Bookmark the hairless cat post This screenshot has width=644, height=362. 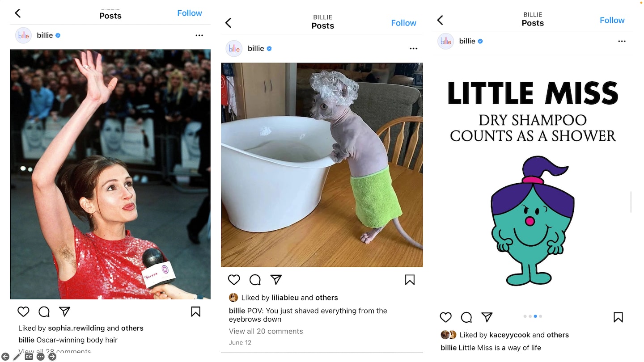coord(410,280)
